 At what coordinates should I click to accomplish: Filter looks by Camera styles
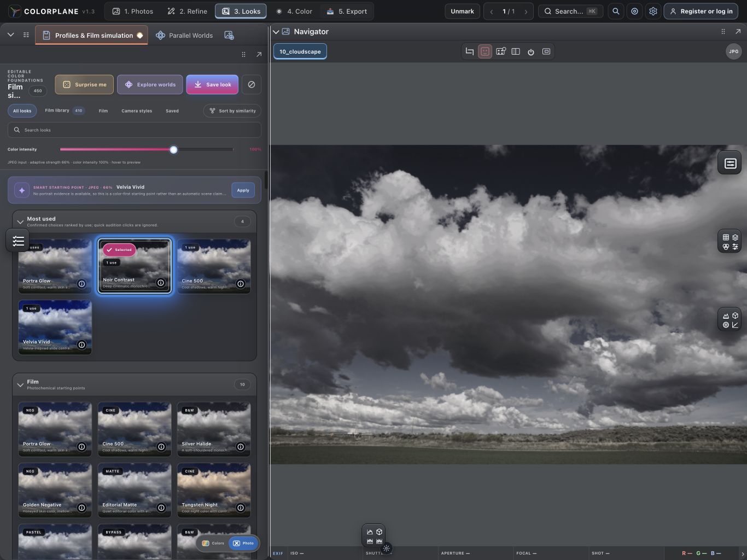tap(137, 111)
